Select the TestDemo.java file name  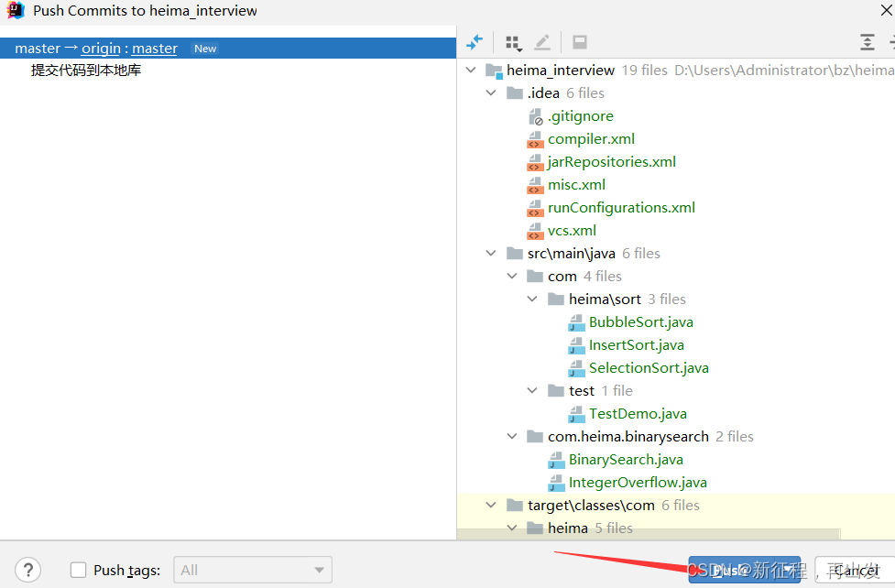(x=639, y=414)
